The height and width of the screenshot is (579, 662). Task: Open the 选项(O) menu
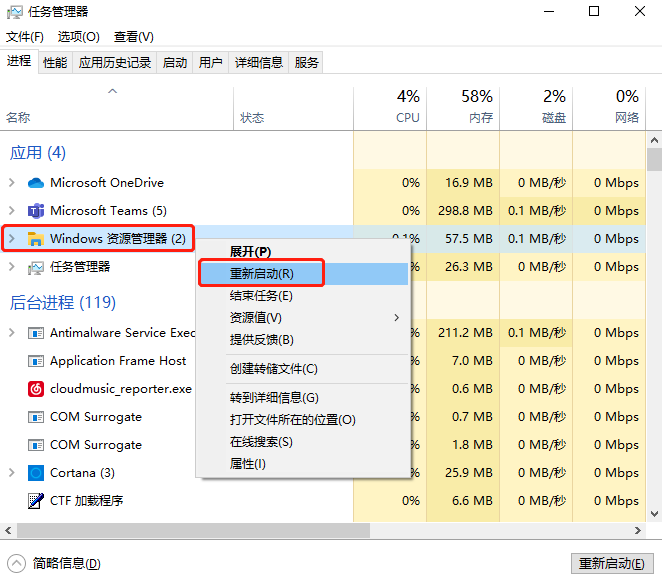[x=79, y=37]
